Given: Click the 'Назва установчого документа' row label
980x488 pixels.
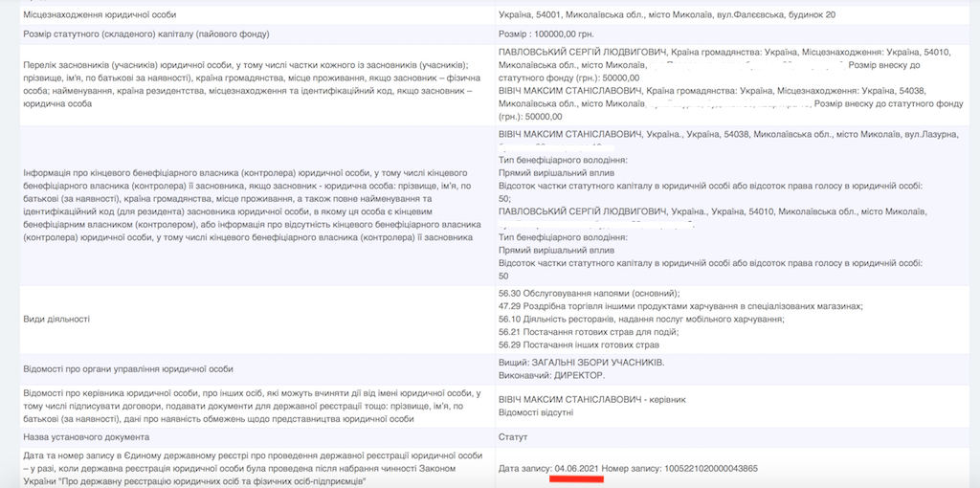Looking at the screenshot, I should (x=86, y=435).
